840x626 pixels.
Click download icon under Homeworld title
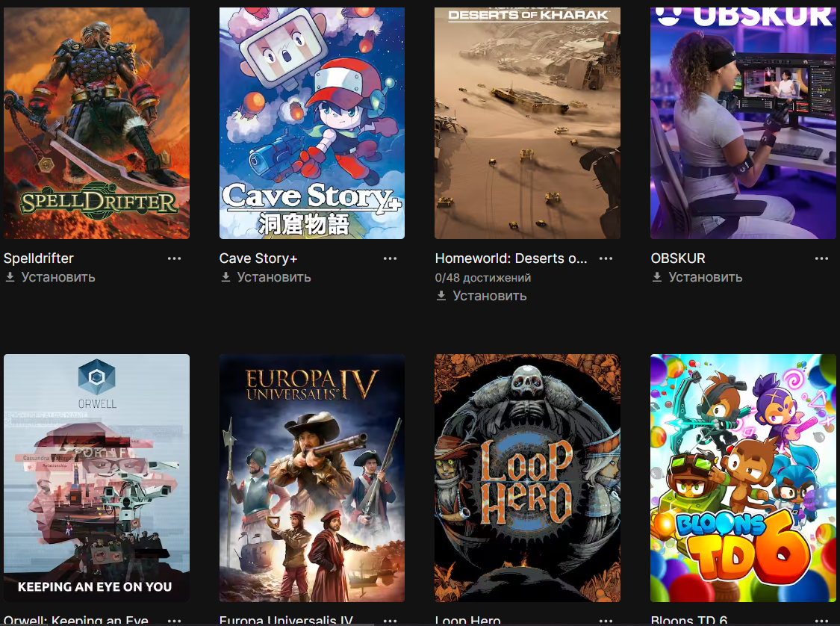pyautogui.click(x=441, y=296)
